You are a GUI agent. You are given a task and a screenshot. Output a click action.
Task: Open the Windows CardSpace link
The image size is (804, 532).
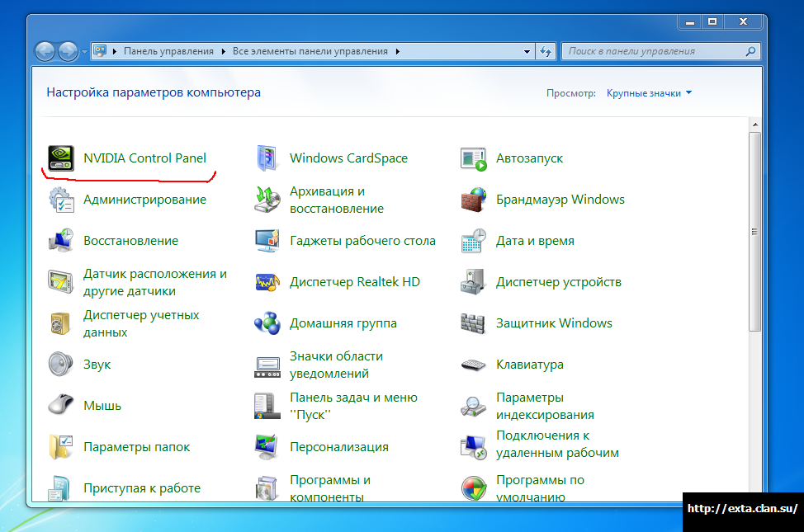(x=348, y=158)
